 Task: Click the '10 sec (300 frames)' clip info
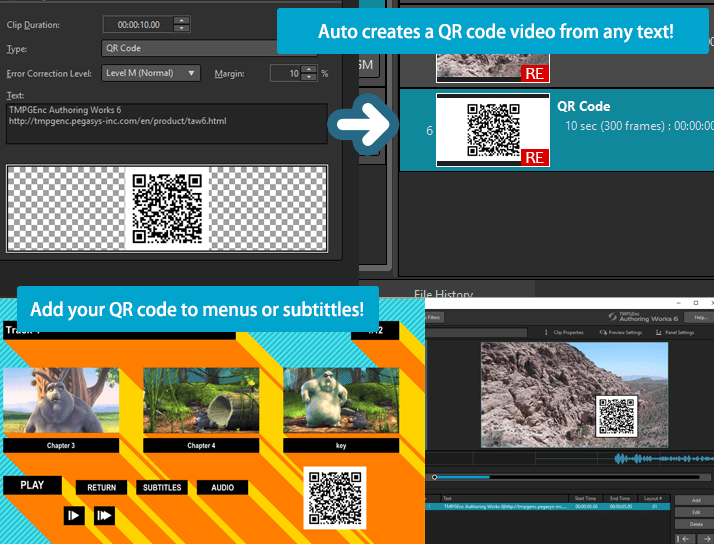point(614,126)
